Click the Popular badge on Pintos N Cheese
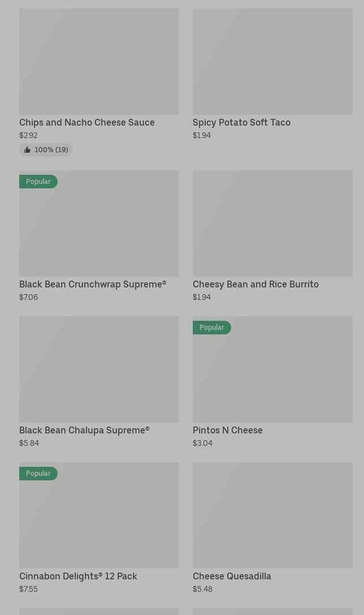The height and width of the screenshot is (615, 364). pos(212,328)
